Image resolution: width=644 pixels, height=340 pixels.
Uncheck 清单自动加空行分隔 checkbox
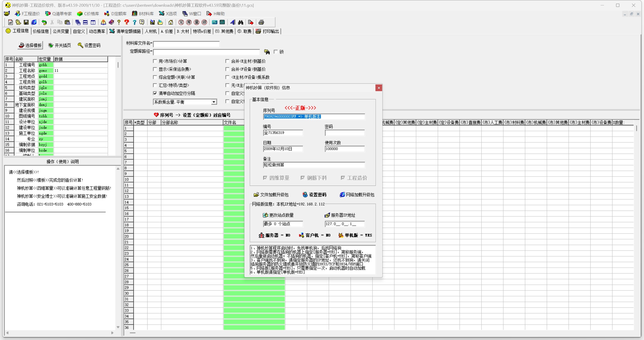pos(155,93)
